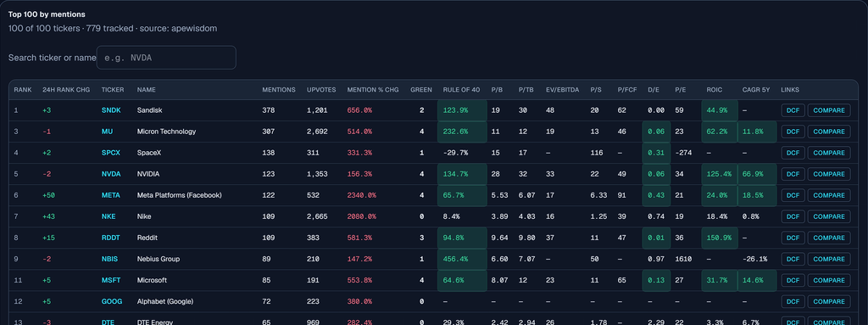Click Meta's 2340.0% mention change value
The height and width of the screenshot is (325, 868).
pyautogui.click(x=361, y=195)
